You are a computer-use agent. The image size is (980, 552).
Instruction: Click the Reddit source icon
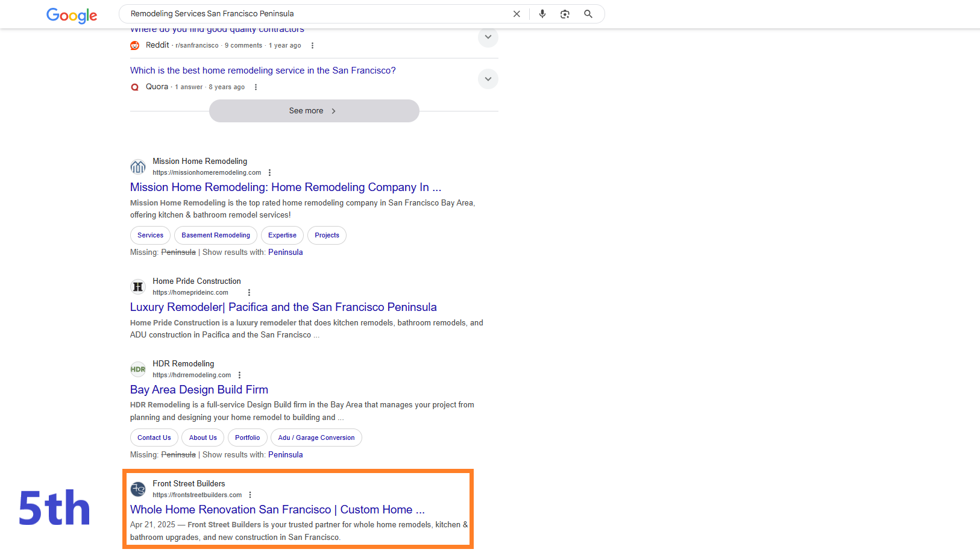coord(135,46)
